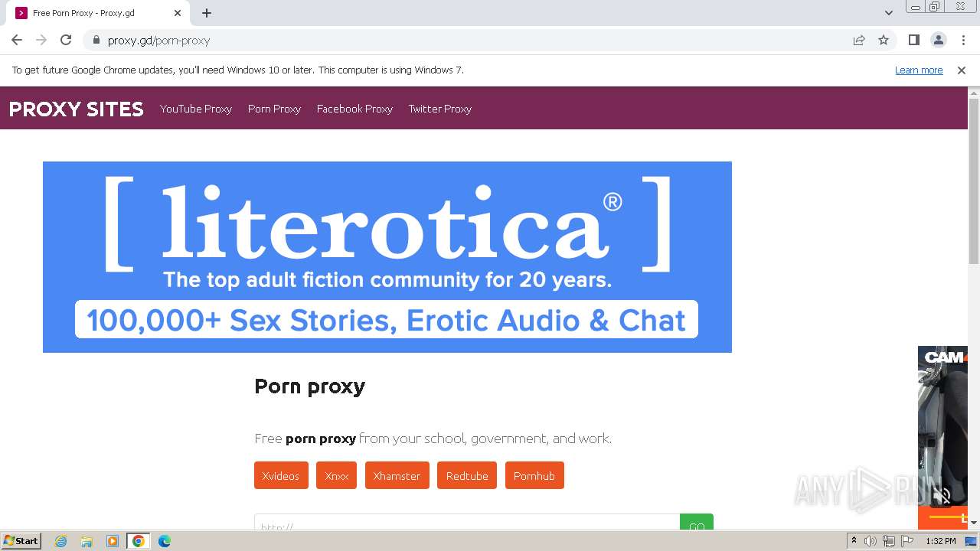980x551 pixels.
Task: Open the Windows Start menu
Action: click(x=21, y=541)
